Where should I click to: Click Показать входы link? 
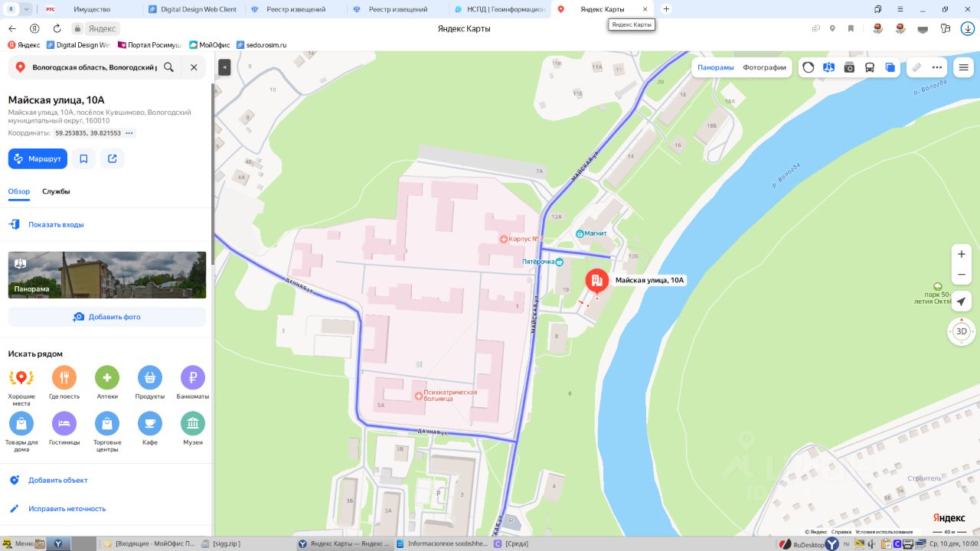click(56, 225)
